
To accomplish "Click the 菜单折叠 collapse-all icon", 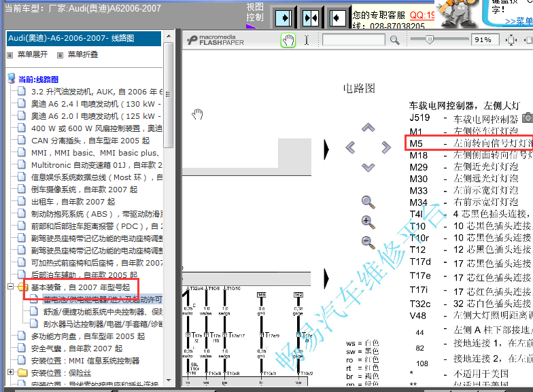I will (x=60, y=55).
